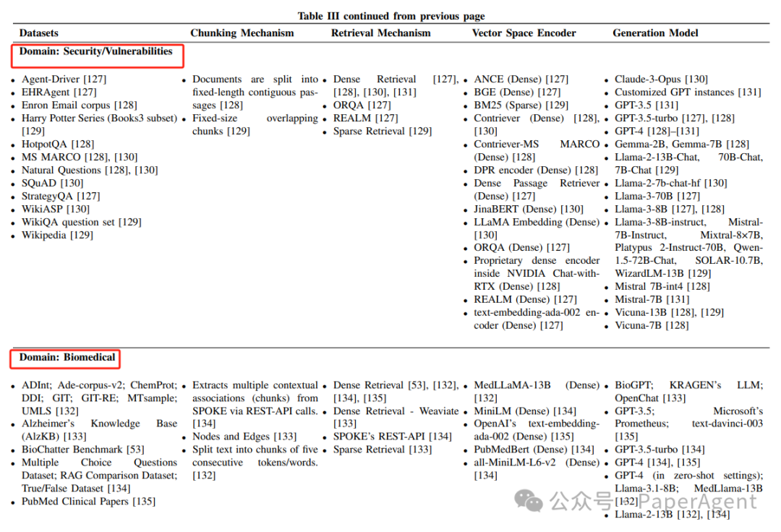Select the 'Enron Email corpus [128]' entry
Viewport: 781px width, 532px height.
pyautogui.click(x=80, y=105)
